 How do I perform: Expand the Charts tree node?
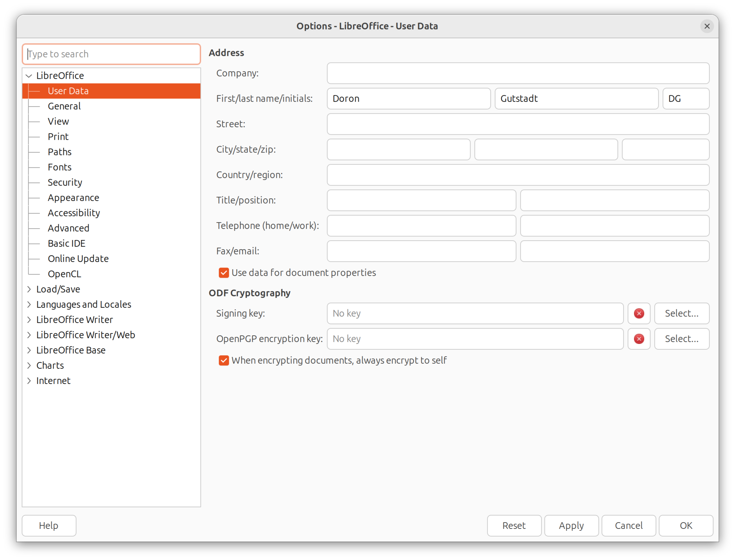[29, 365]
